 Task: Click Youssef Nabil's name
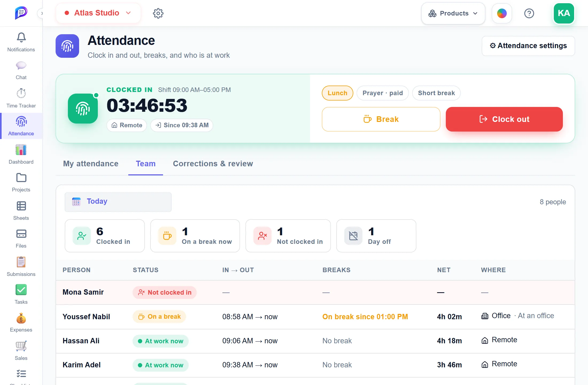coord(86,317)
